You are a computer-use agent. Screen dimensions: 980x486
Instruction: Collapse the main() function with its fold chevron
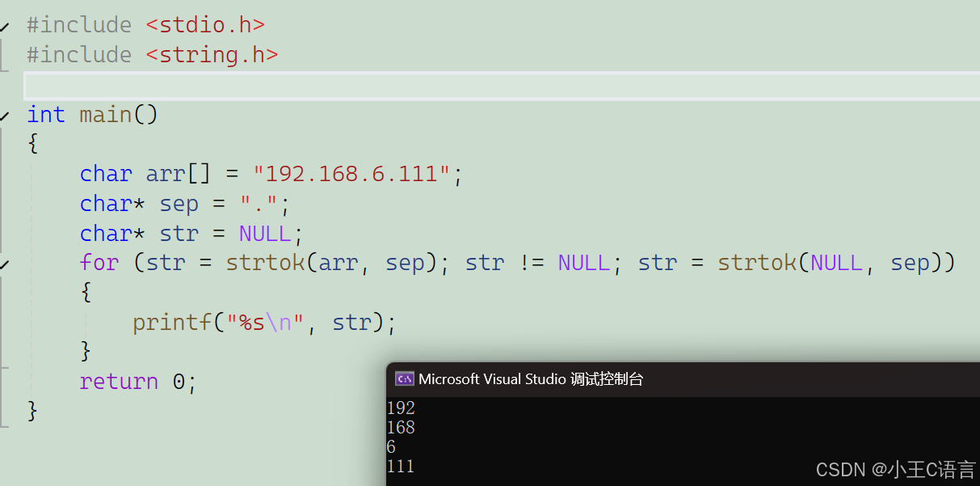pos(5,115)
